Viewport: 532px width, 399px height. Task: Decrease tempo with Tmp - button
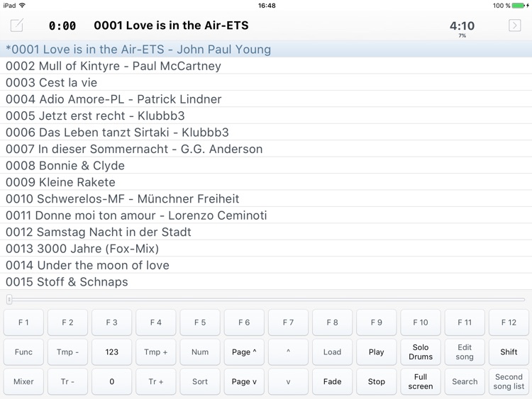coord(67,352)
